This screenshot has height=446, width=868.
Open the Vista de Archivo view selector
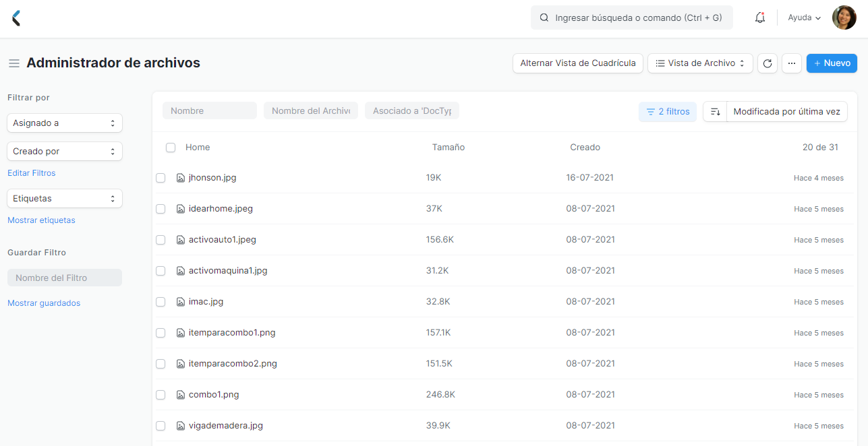699,63
